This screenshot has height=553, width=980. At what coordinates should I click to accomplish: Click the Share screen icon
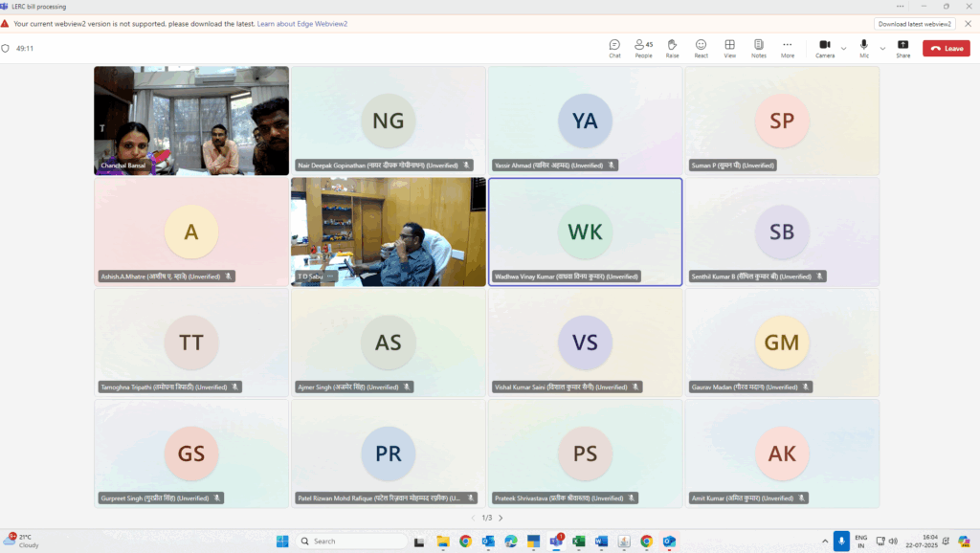pos(902,47)
